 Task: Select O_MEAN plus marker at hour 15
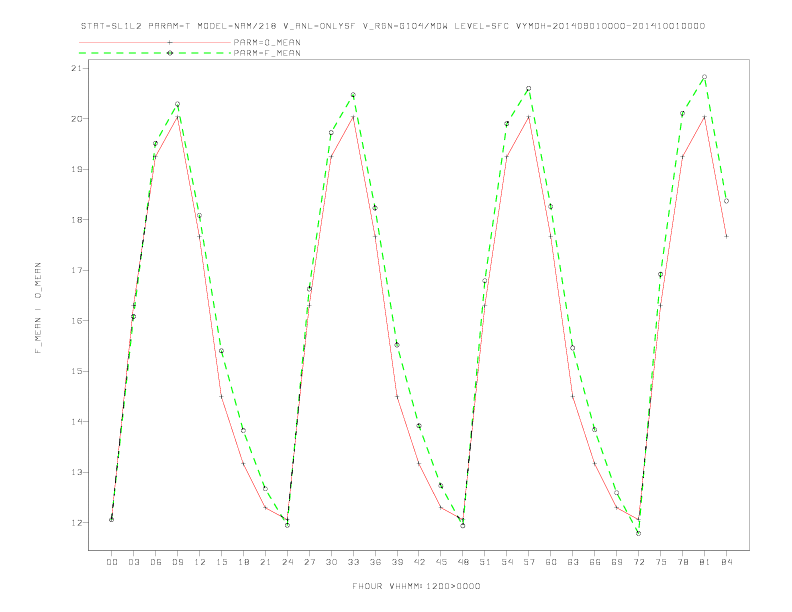[x=221, y=396]
